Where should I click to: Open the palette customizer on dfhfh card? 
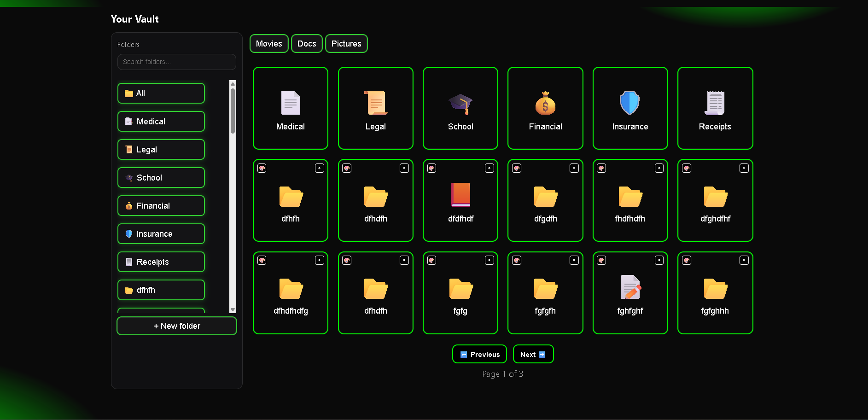pyautogui.click(x=262, y=168)
